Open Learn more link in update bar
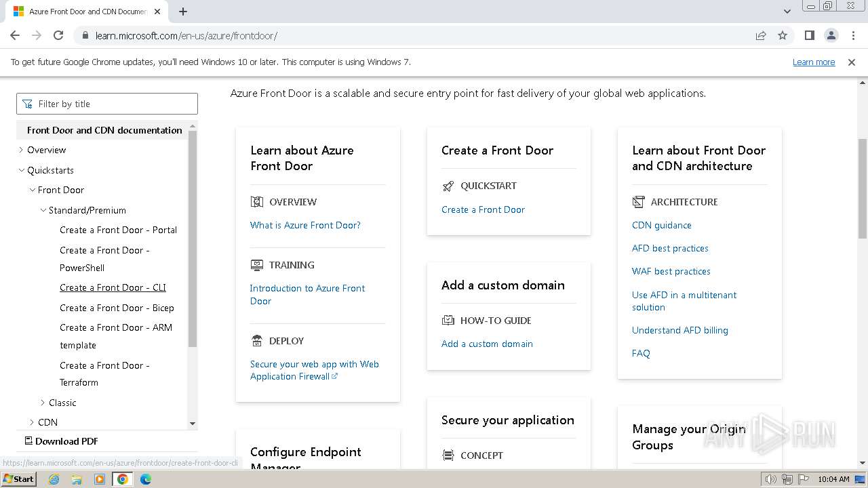Image resolution: width=868 pixels, height=488 pixels. [x=814, y=62]
